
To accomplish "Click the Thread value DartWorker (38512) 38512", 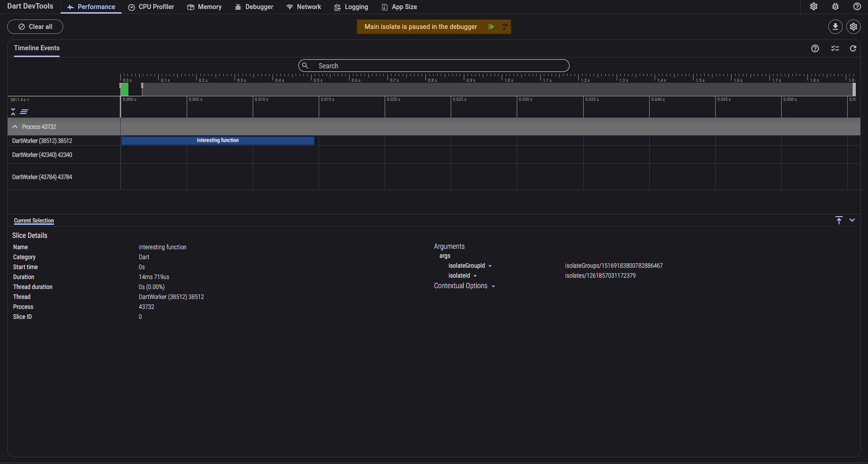I will tap(171, 297).
